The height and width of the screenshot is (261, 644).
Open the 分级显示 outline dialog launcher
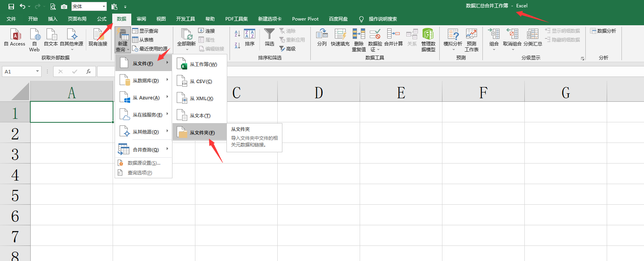tap(583, 59)
